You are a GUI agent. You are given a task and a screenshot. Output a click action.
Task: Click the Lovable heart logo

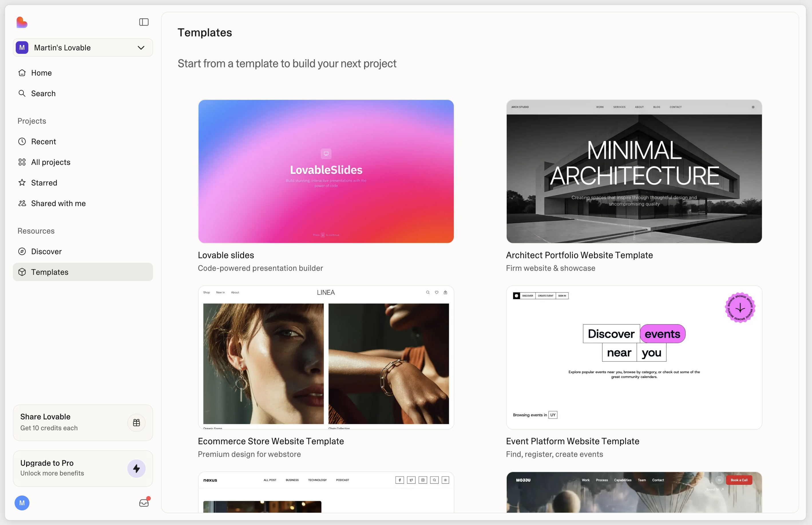coord(22,23)
